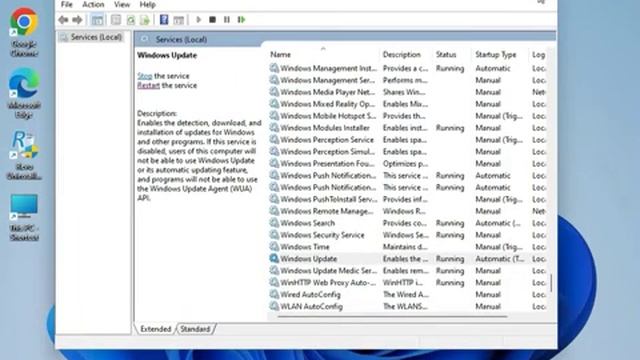Click the Restart Service toolbar button
Image resolution: width=640 pixels, height=360 pixels.
(x=241, y=20)
